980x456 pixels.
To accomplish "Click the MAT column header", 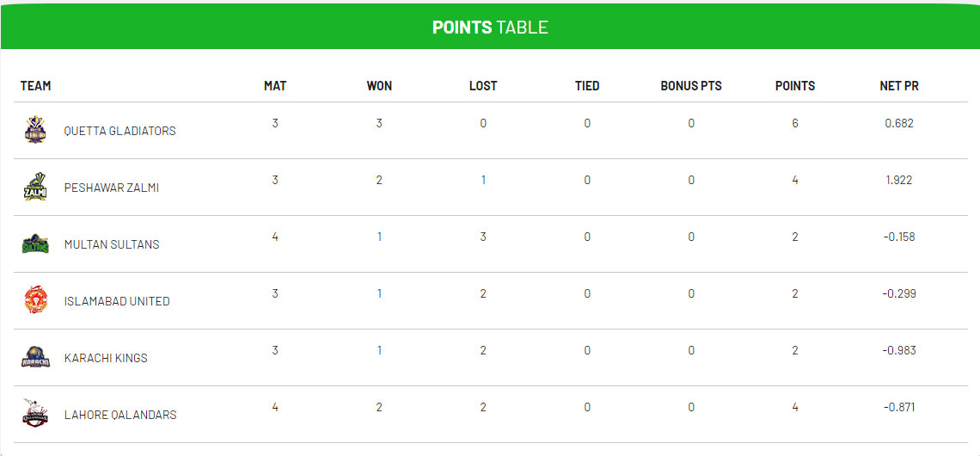I will [275, 86].
